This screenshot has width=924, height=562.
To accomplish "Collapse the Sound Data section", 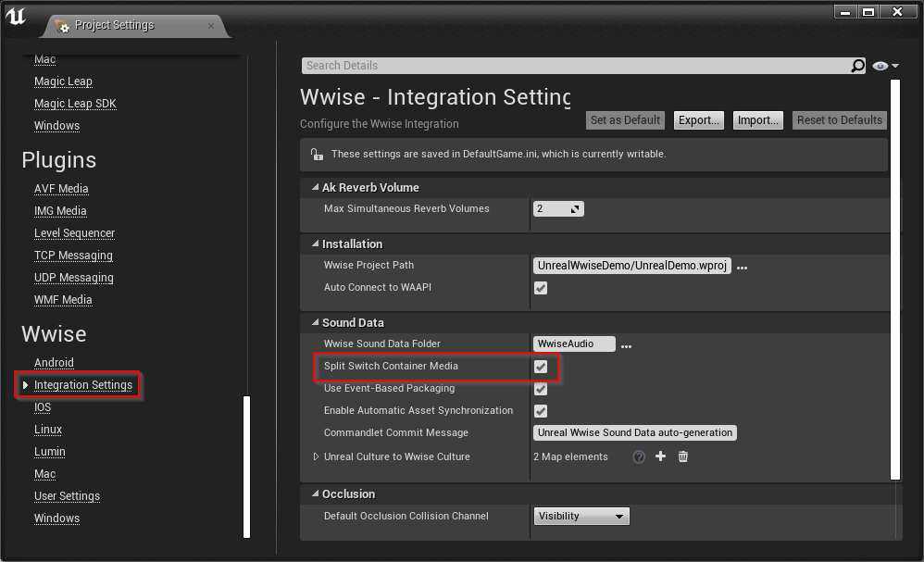I will pos(316,322).
